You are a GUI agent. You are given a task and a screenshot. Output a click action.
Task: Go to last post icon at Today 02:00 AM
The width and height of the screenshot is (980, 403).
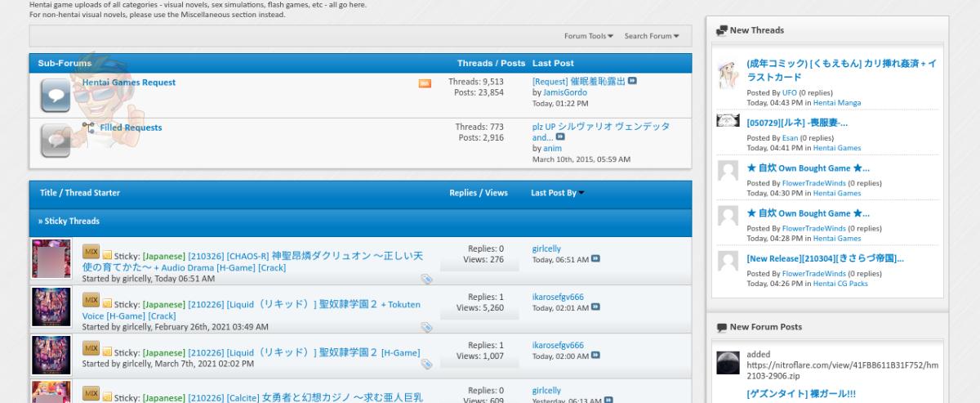[595, 356]
